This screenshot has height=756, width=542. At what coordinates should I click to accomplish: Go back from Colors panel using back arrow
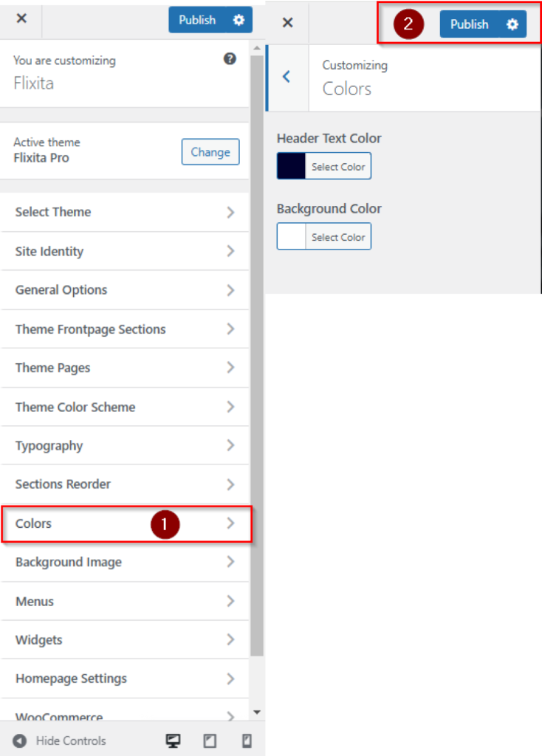click(x=287, y=77)
